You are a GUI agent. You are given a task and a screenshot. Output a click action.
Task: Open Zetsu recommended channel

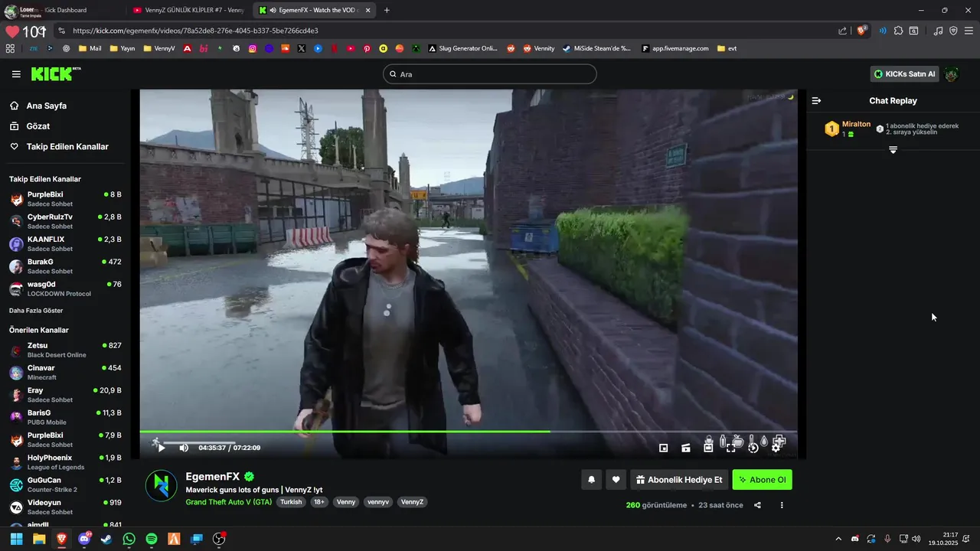pyautogui.click(x=65, y=350)
